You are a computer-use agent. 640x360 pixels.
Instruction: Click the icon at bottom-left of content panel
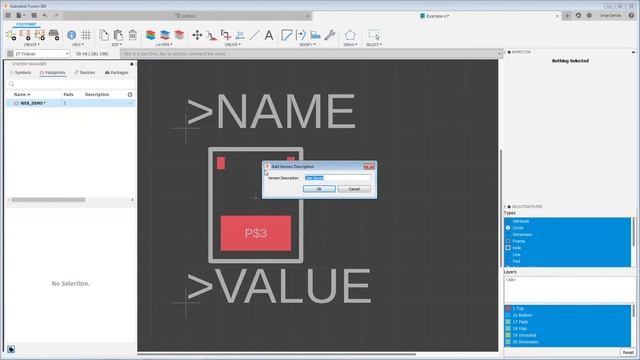coord(11,349)
